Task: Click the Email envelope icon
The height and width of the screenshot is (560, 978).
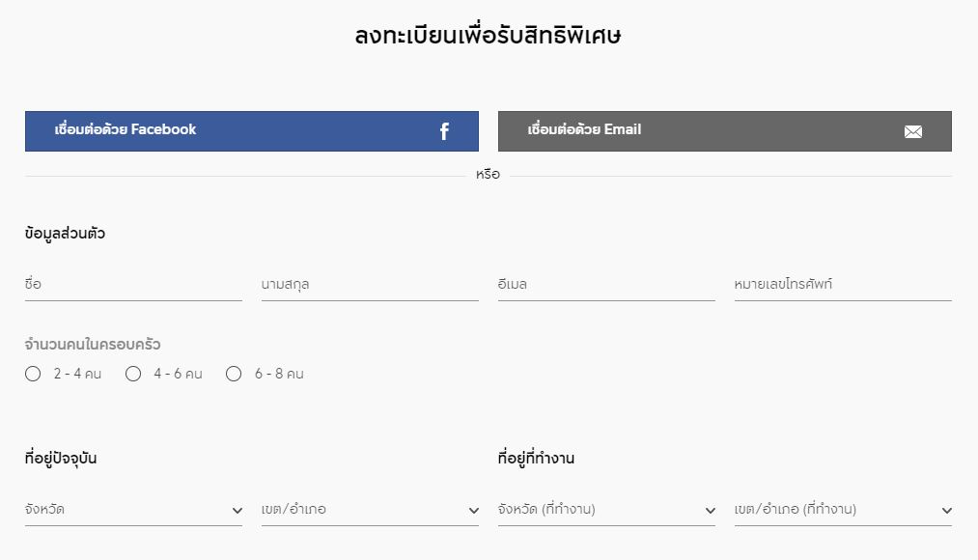Action: 912,132
